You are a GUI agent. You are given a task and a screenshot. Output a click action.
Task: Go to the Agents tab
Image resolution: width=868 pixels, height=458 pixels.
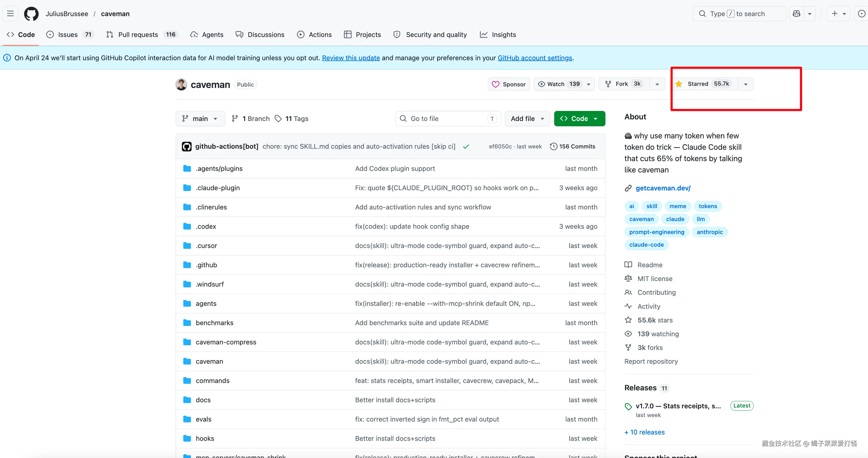pos(207,35)
